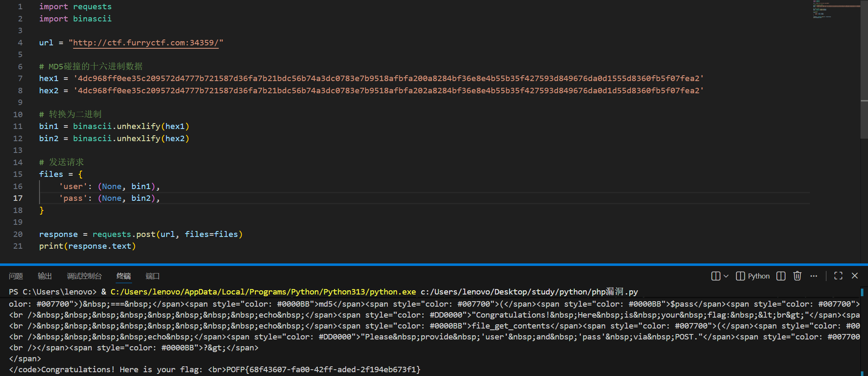
Task: Open the 调试控制台 debug console tab
Action: point(84,276)
